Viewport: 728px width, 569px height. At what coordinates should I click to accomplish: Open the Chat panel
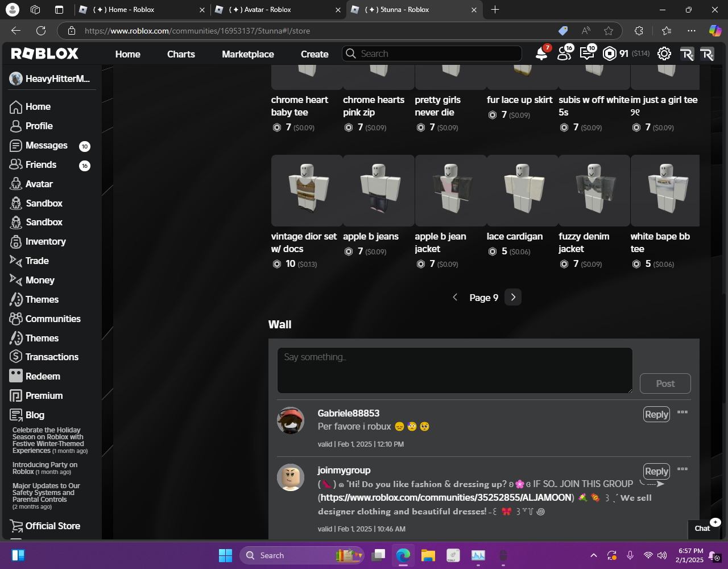click(704, 528)
